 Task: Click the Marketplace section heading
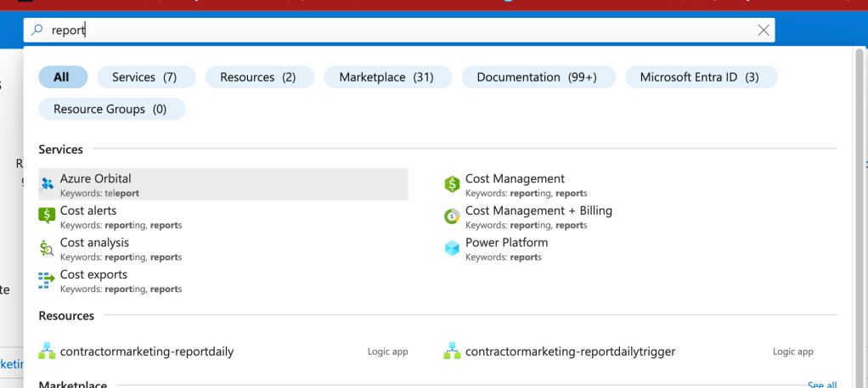(x=72, y=384)
